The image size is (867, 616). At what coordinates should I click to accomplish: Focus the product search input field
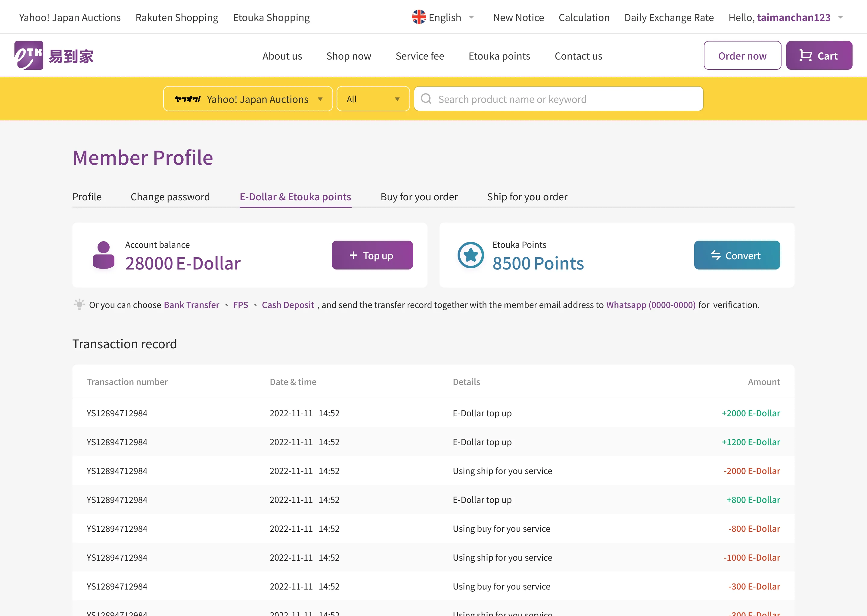(x=566, y=99)
